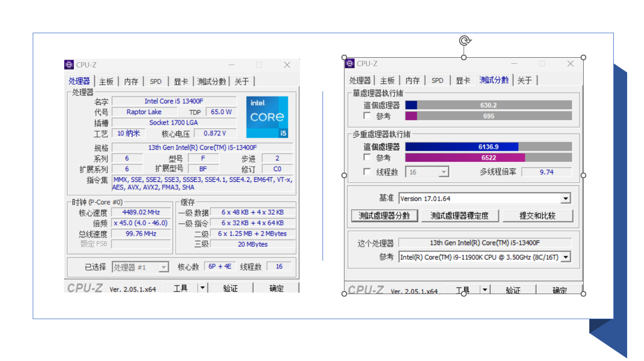Click the 规格 field 13th Gen Intel(R) Core(TM) i5-13400F
This screenshot has height=361, width=644.
click(x=202, y=148)
